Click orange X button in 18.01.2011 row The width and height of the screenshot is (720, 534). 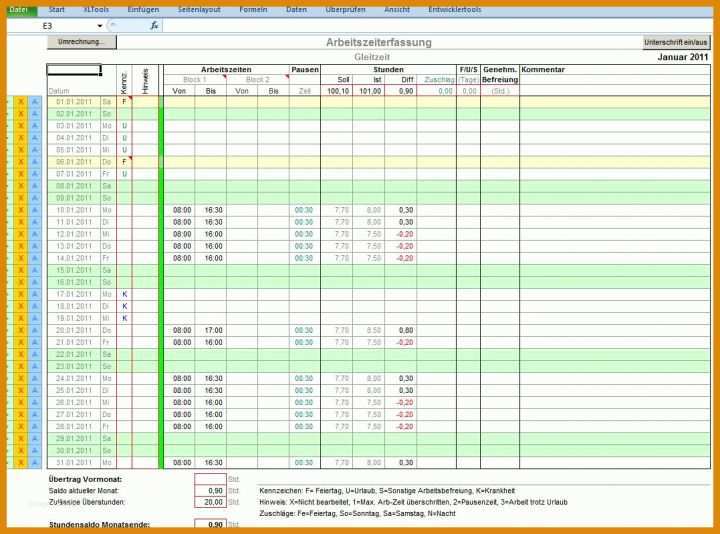click(x=21, y=306)
